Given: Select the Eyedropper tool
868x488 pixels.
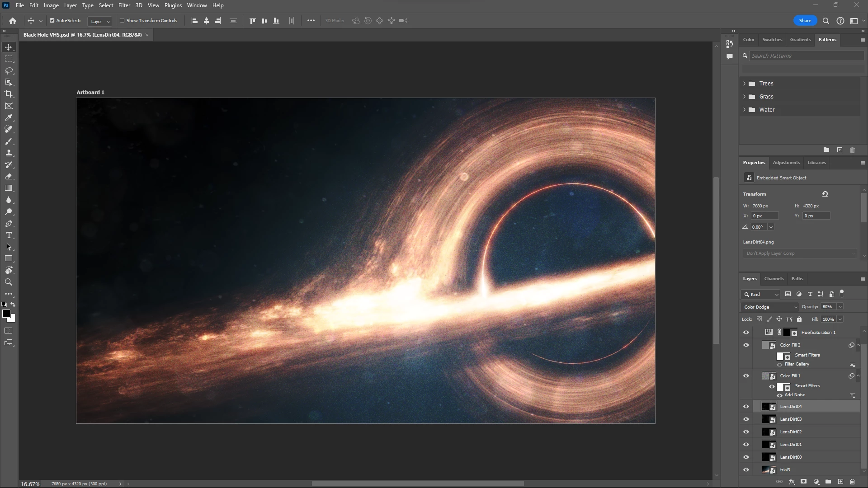Looking at the screenshot, I should click(9, 117).
